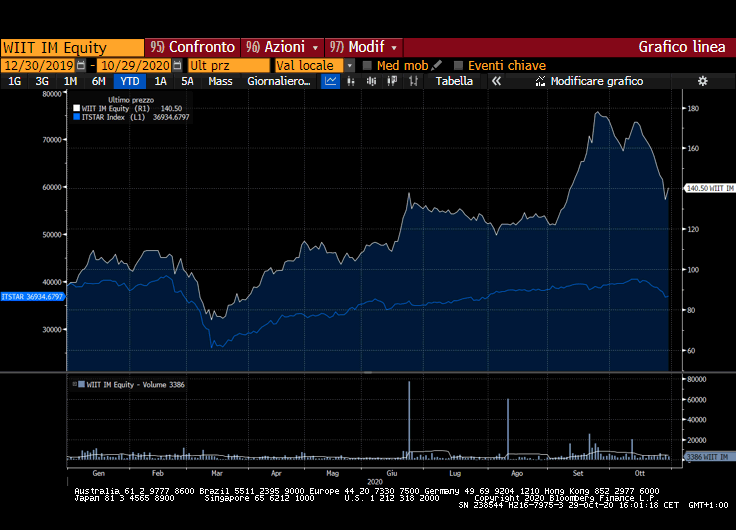Click the pencil icon beside Med mob
Viewport: 736px width, 530px height.
click(437, 65)
